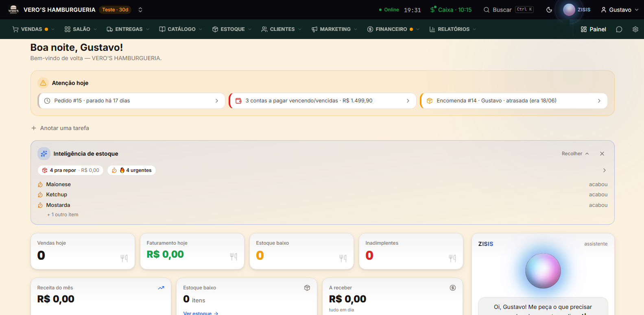This screenshot has height=315, width=644.
Task: Click the ENTREGAS truck icon
Action: point(110,29)
